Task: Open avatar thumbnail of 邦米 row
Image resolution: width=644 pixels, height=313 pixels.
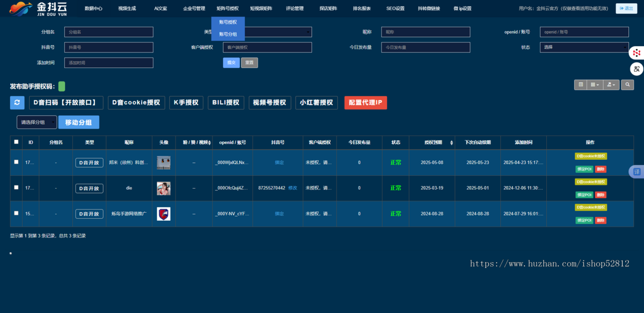Action: coord(164,162)
